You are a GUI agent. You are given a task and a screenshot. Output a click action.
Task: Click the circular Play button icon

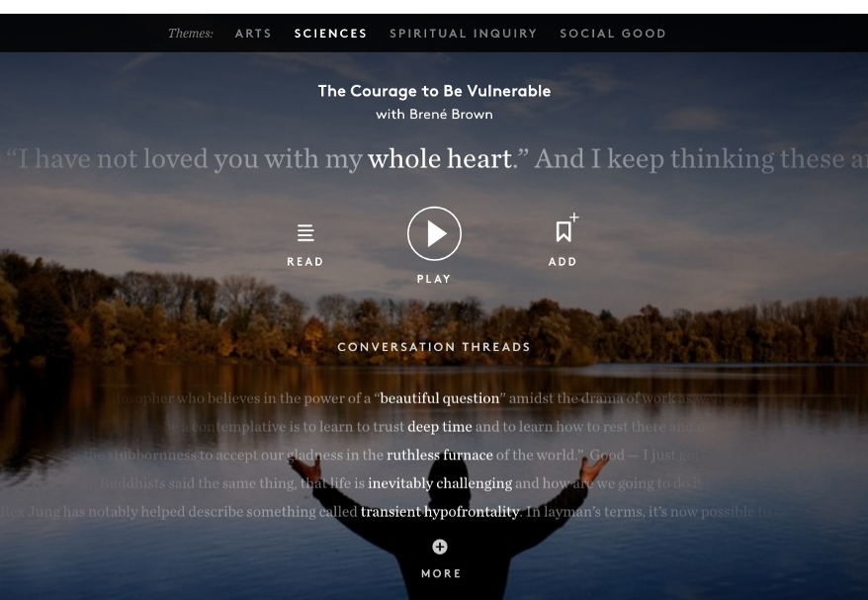tap(434, 233)
